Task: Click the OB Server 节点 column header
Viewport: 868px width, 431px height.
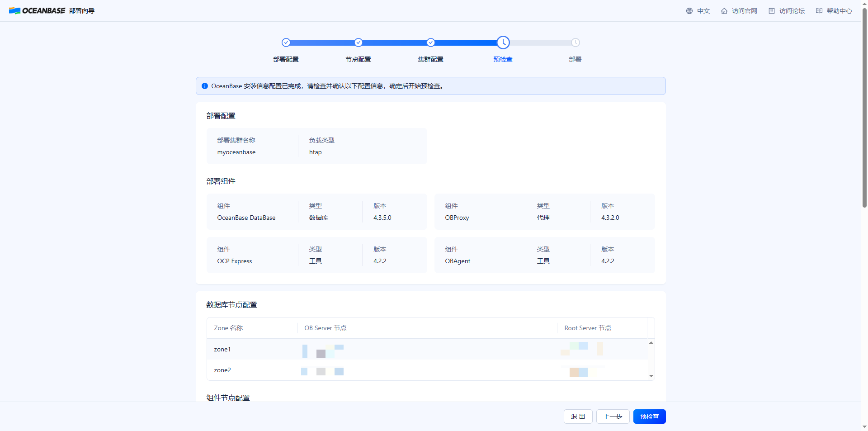Action: pos(325,328)
